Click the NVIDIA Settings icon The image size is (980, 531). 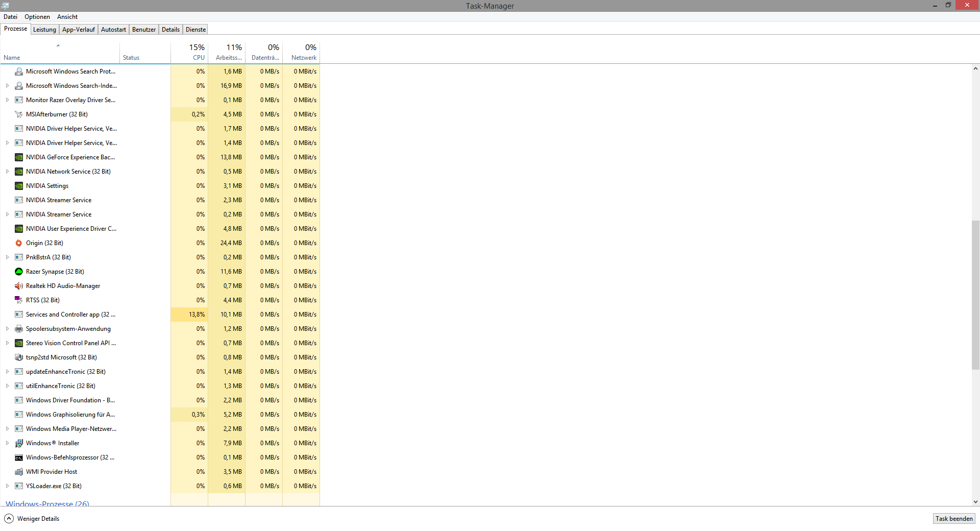pyautogui.click(x=19, y=186)
